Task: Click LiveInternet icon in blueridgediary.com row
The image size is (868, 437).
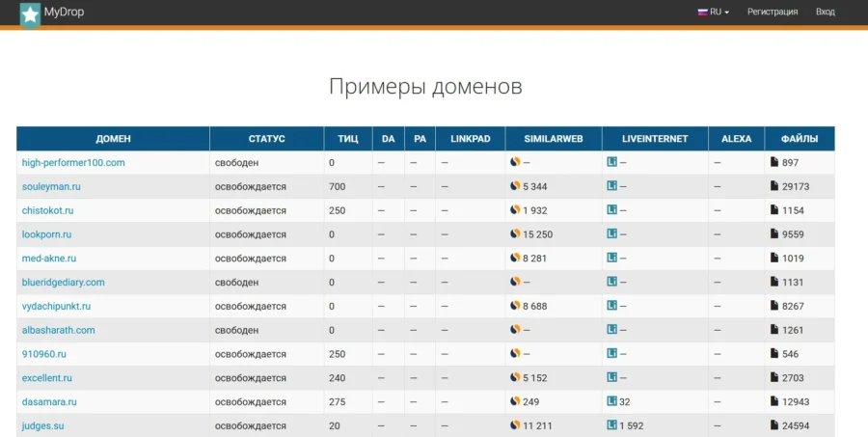Action: pos(611,282)
